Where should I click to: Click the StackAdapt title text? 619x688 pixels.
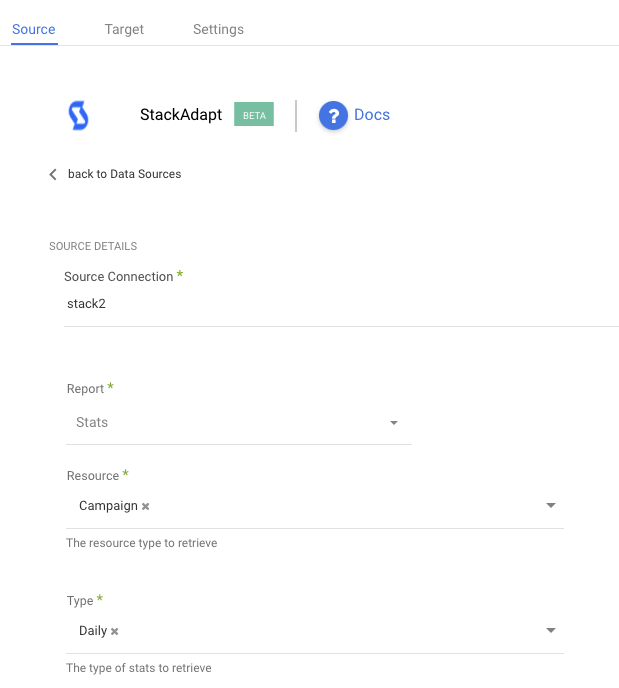pos(181,115)
